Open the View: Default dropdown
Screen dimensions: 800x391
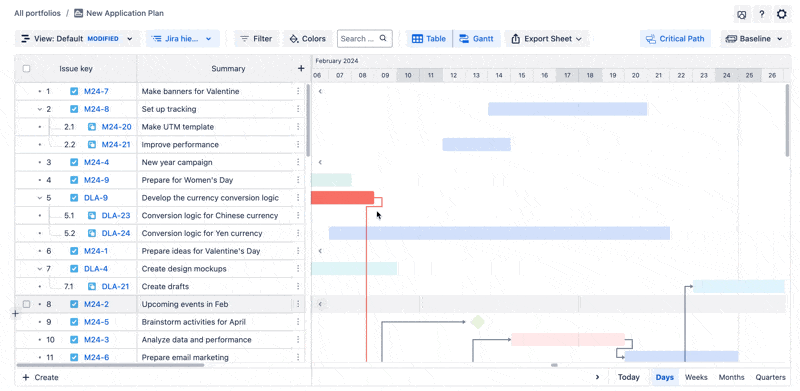coord(77,39)
